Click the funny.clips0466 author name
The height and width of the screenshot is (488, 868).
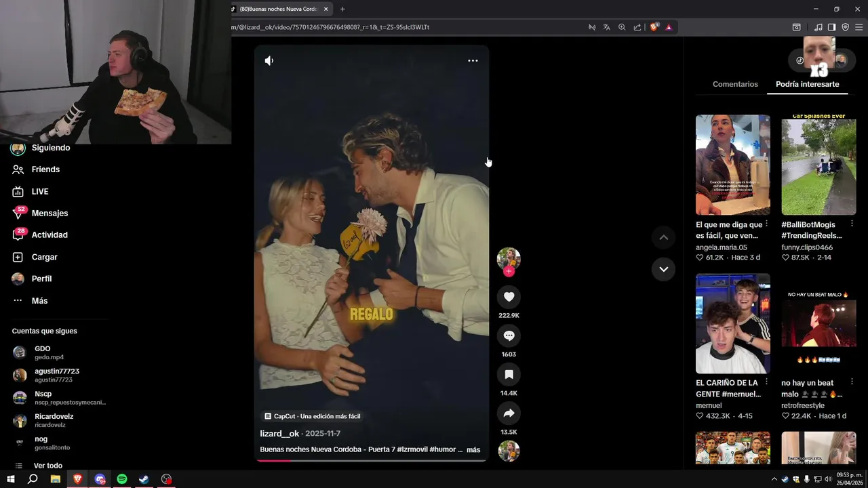point(807,247)
